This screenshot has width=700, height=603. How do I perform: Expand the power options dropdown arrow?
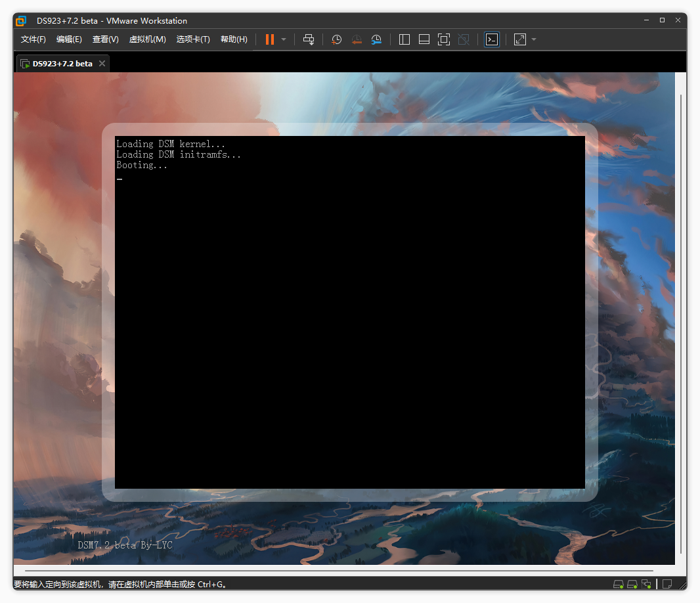(x=284, y=39)
